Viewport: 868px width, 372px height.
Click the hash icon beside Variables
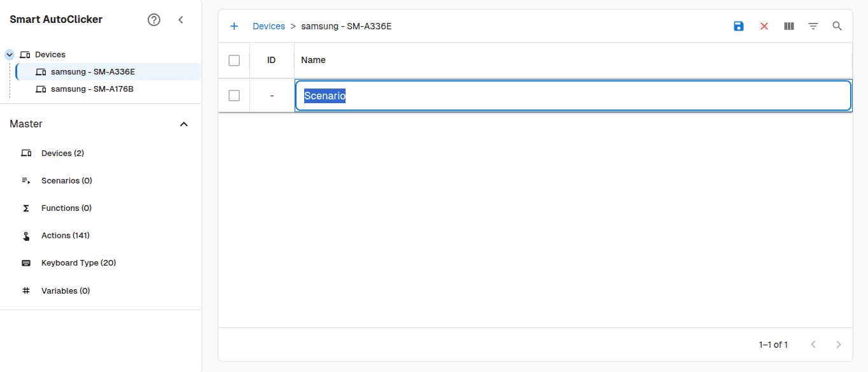pyautogui.click(x=25, y=290)
